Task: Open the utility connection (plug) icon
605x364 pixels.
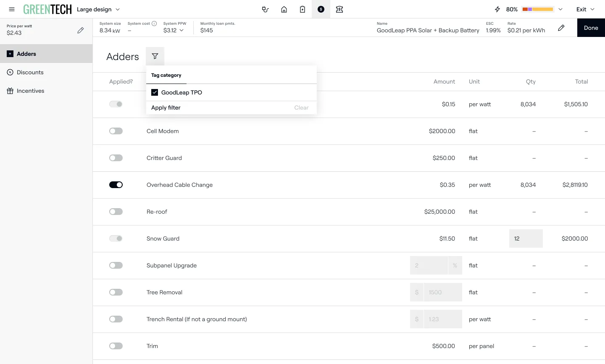Action: click(x=265, y=9)
